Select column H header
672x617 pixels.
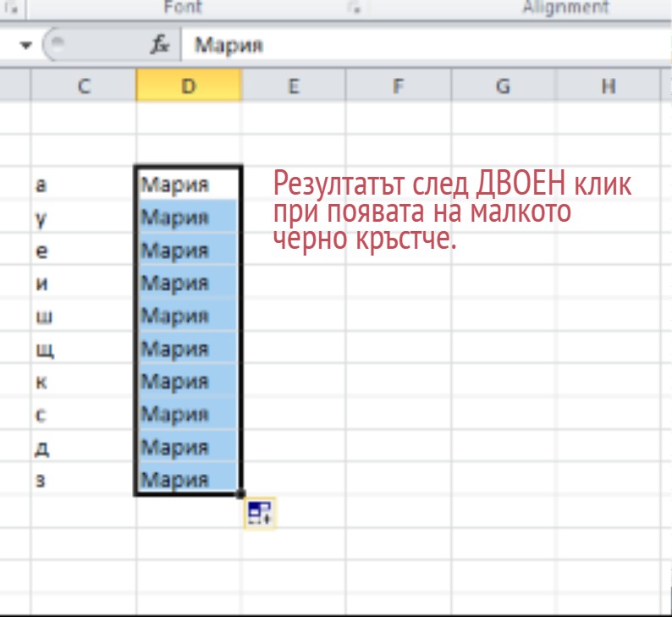608,85
